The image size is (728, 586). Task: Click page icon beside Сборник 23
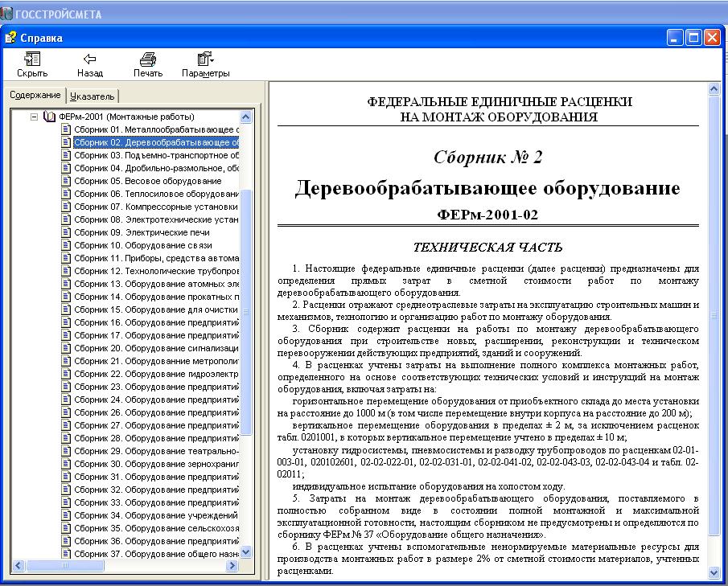[67, 387]
